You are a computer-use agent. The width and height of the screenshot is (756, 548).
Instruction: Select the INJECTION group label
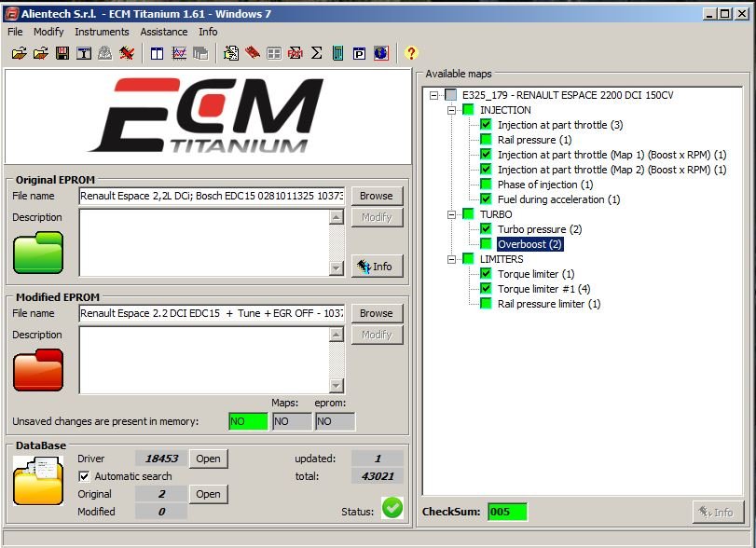[x=505, y=110]
